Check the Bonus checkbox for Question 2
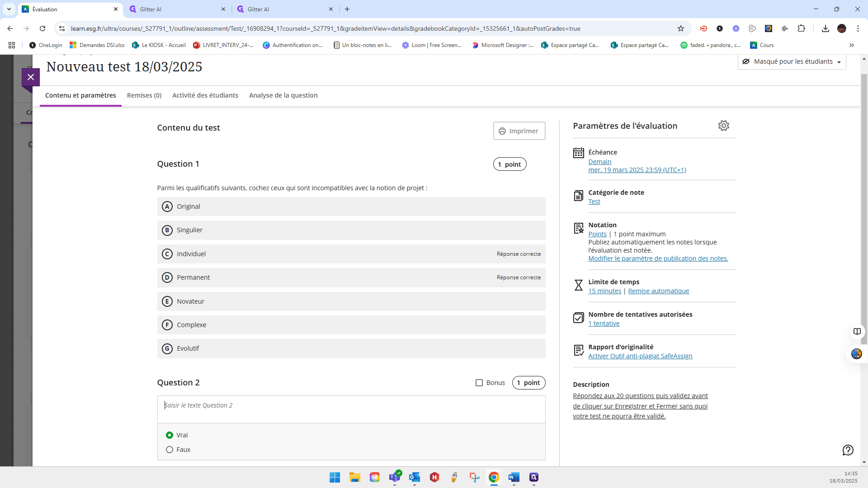Image resolution: width=868 pixels, height=488 pixels. [479, 383]
